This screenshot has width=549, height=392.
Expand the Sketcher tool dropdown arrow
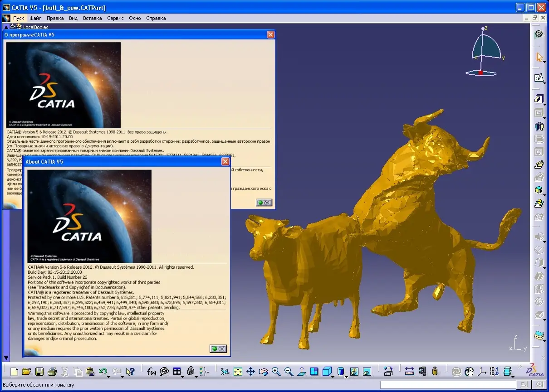(x=544, y=83)
